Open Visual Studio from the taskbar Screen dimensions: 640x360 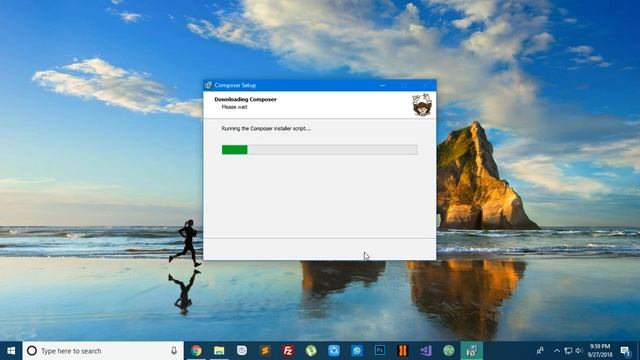[x=426, y=351]
